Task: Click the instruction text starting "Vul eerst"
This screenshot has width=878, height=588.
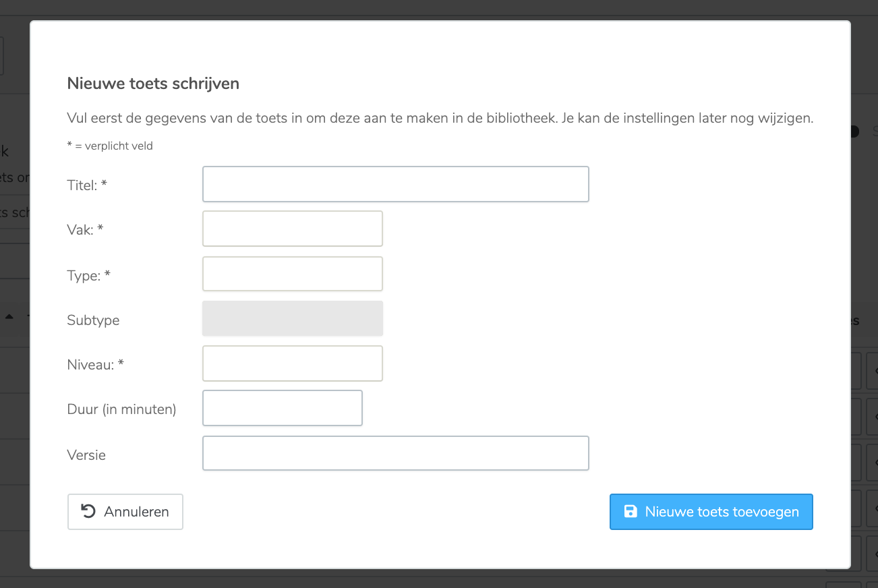Action: point(440,118)
